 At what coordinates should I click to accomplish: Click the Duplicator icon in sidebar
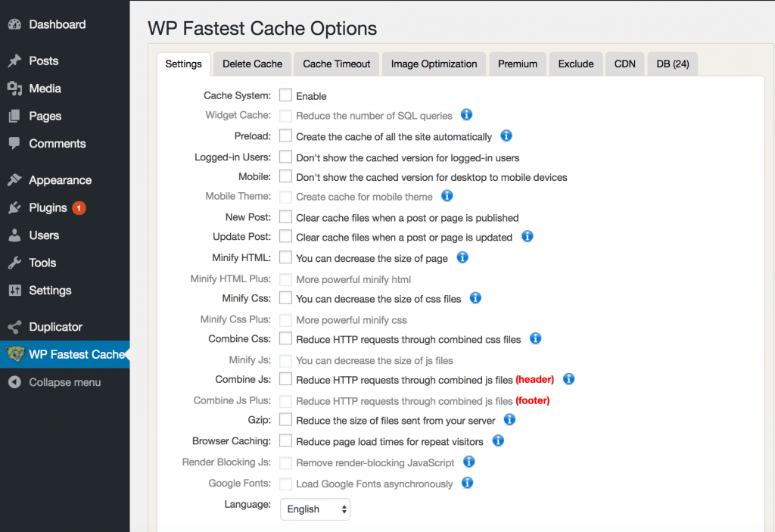[14, 327]
